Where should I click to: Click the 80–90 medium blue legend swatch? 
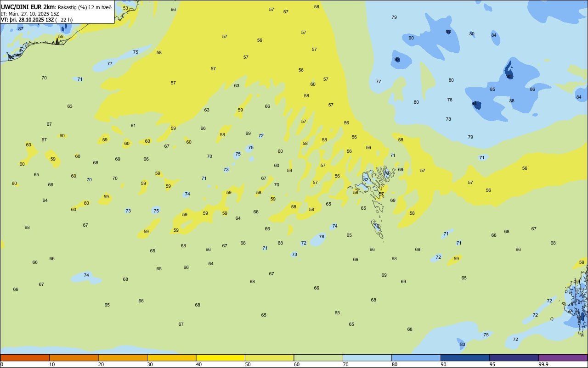coord(416,357)
